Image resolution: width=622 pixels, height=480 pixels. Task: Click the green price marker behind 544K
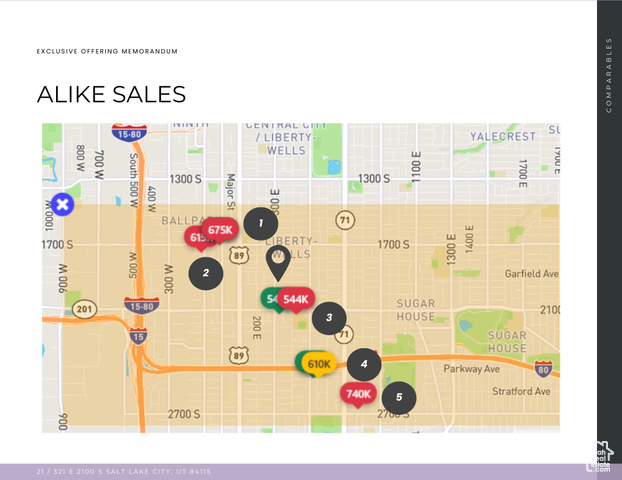(268, 298)
